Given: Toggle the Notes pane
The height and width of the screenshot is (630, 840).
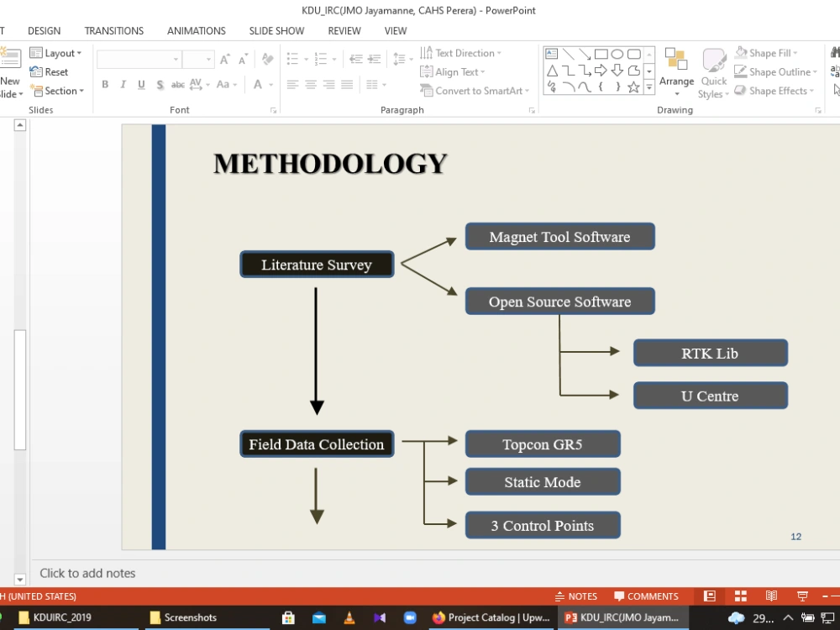Looking at the screenshot, I should point(576,596).
